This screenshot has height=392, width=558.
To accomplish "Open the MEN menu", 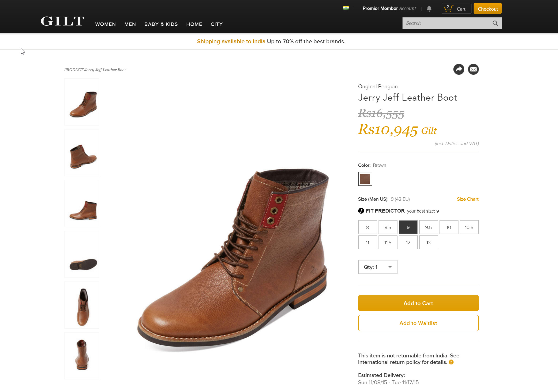I will [130, 24].
